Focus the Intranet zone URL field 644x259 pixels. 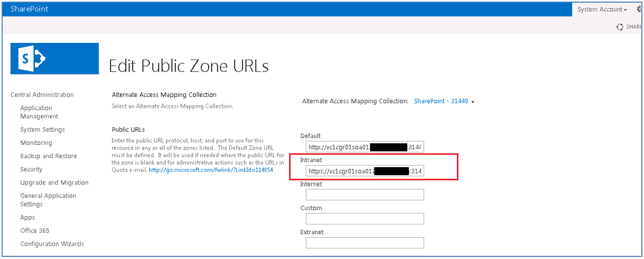coord(365,171)
